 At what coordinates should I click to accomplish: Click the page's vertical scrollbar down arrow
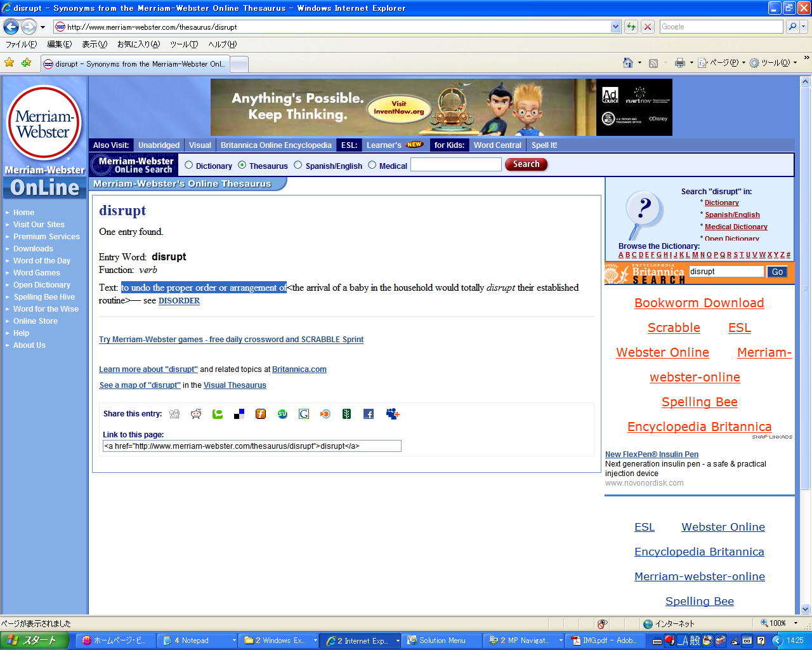pos(805,609)
